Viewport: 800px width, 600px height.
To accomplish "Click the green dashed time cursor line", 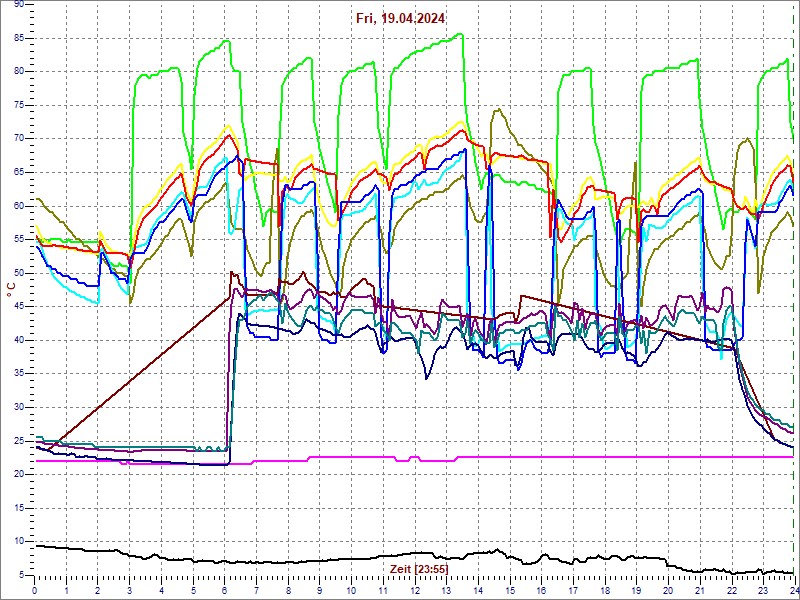I will 794,288.
